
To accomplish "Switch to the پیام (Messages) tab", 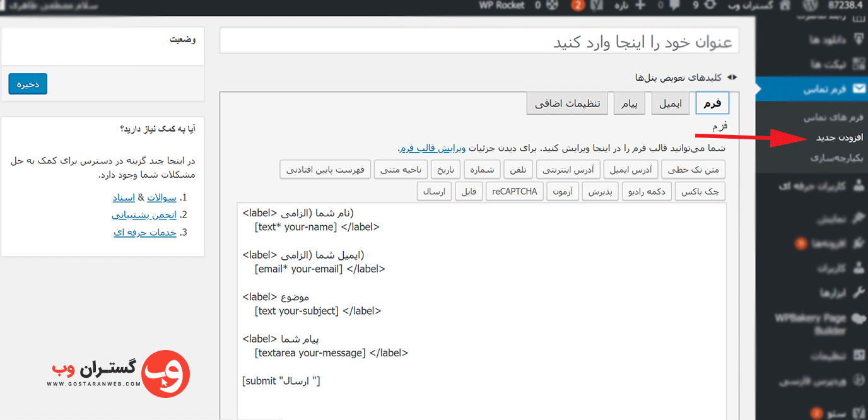I will point(630,103).
